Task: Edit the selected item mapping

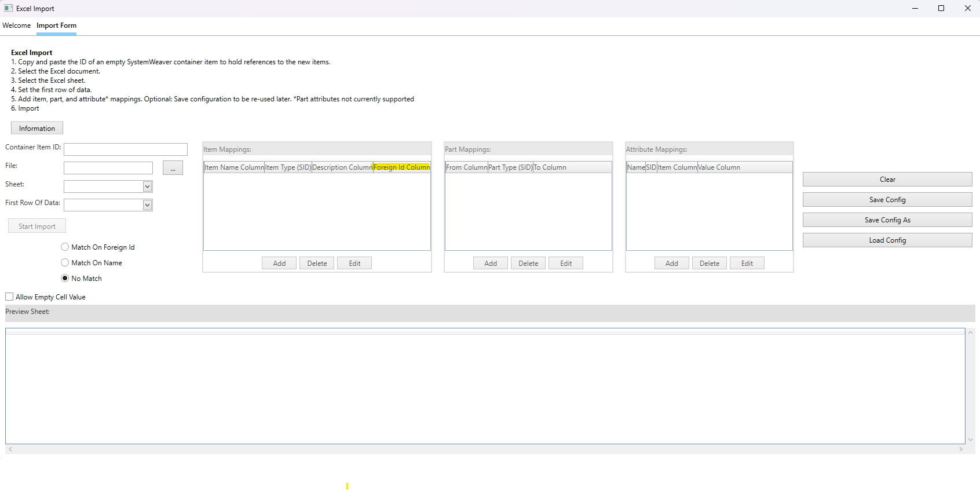Action: [354, 263]
